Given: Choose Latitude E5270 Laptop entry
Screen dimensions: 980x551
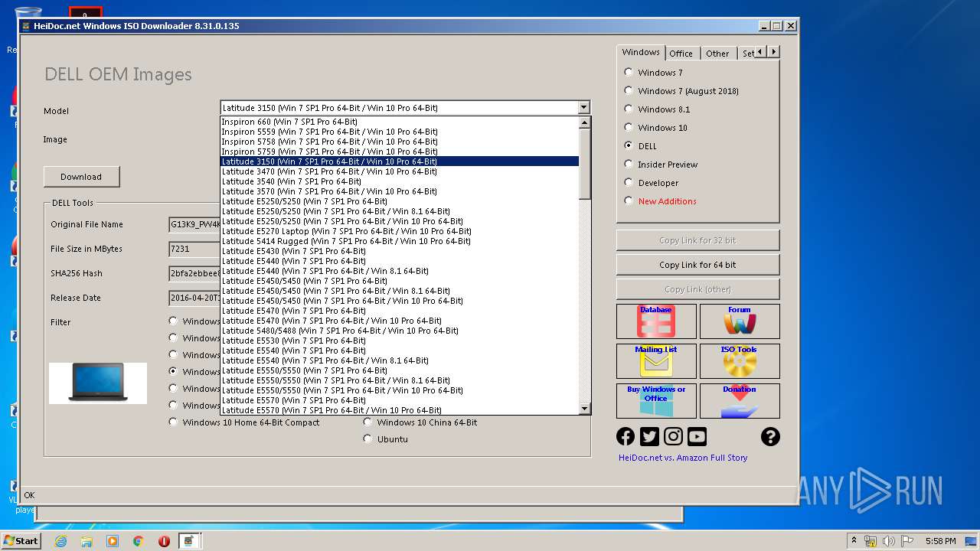Looking at the screenshot, I should click(x=400, y=231).
